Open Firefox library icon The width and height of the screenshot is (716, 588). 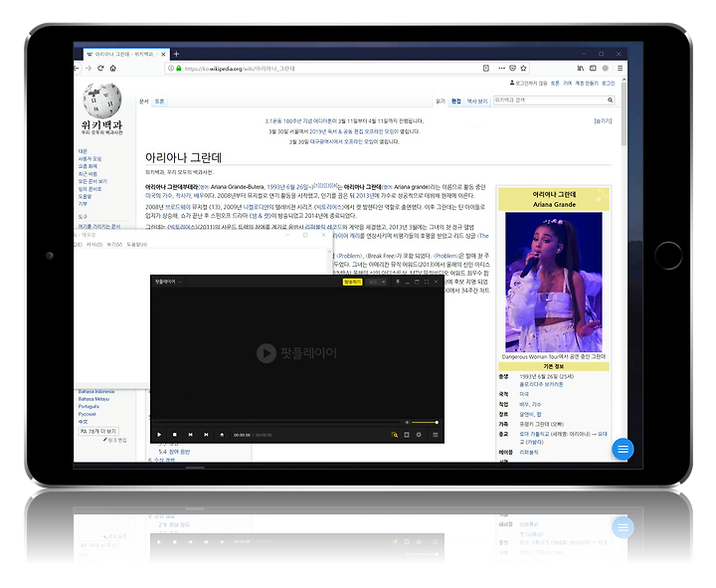581,68
